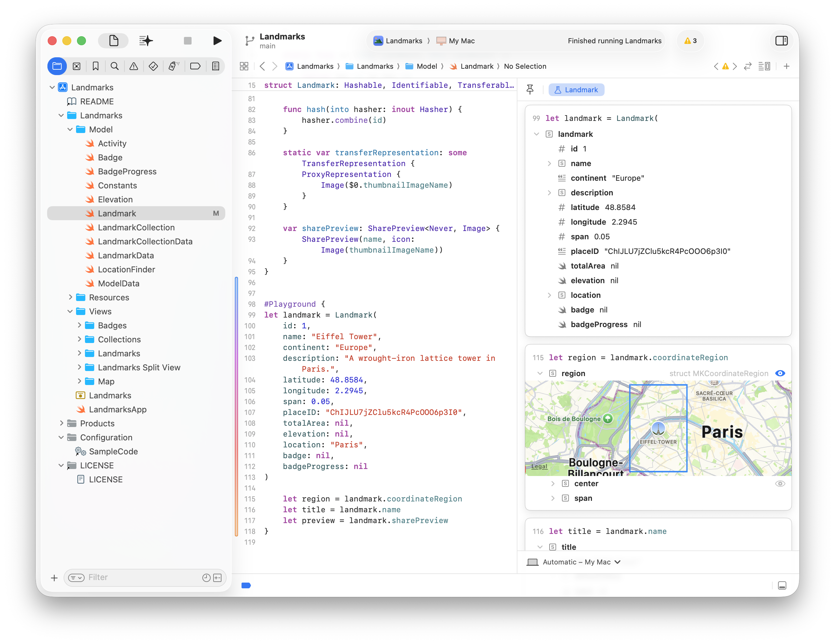Image resolution: width=835 pixels, height=644 pixels.
Task: Switch to the Landmark tab above the results
Action: (576, 89)
